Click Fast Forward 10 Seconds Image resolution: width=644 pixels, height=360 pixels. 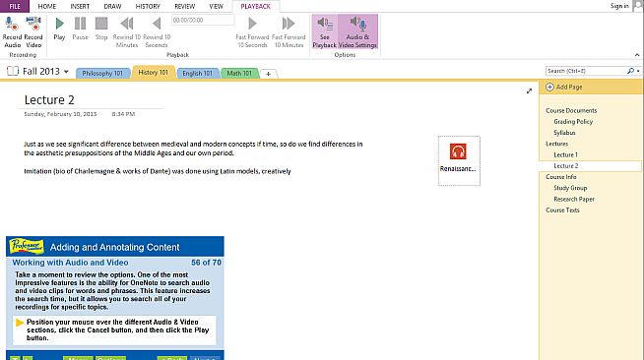pos(253,32)
